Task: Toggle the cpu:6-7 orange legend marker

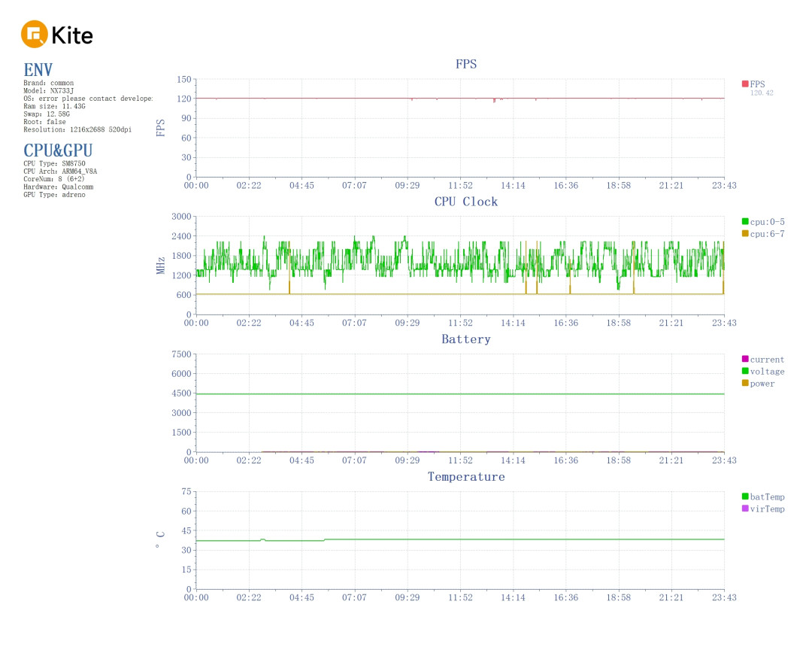Action: point(744,234)
